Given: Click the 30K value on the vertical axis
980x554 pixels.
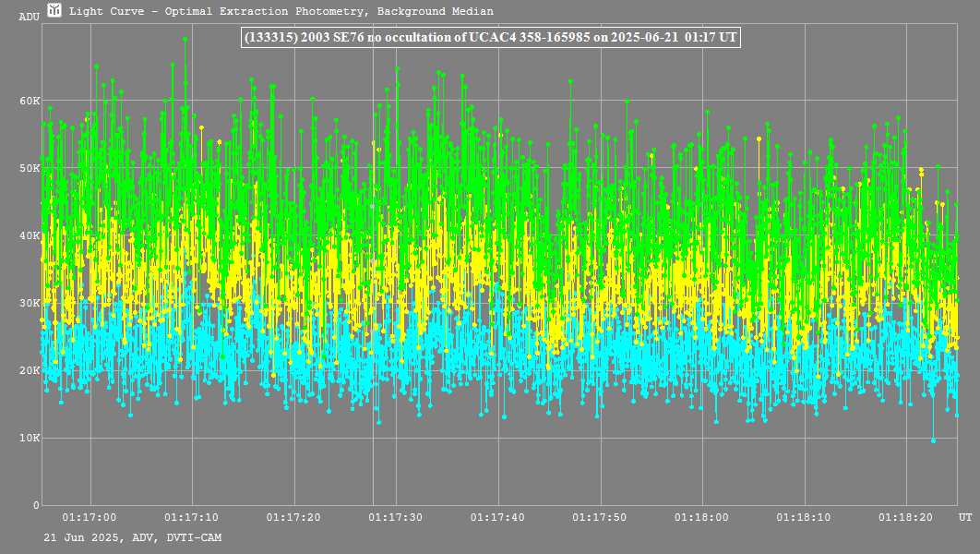Looking at the screenshot, I should tap(30, 303).
